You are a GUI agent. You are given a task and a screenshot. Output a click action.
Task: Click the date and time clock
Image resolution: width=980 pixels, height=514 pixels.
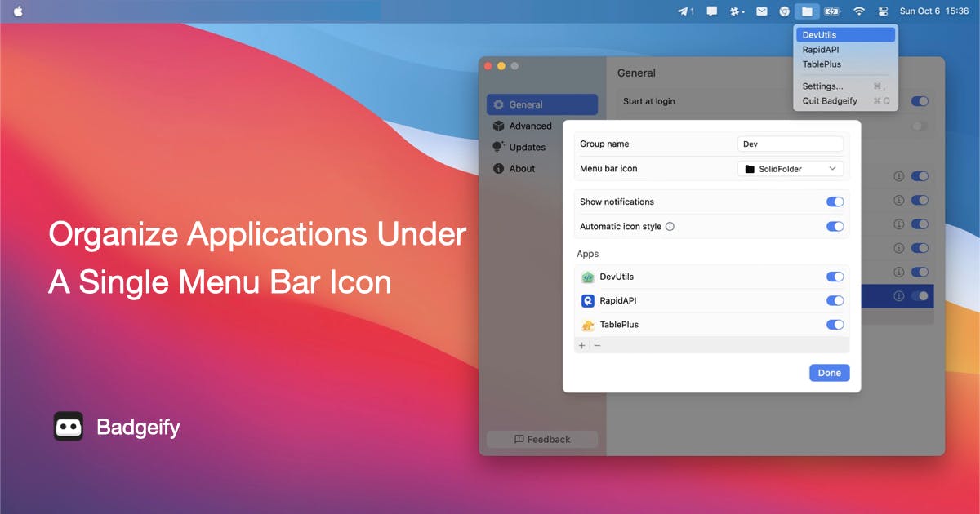tap(934, 11)
